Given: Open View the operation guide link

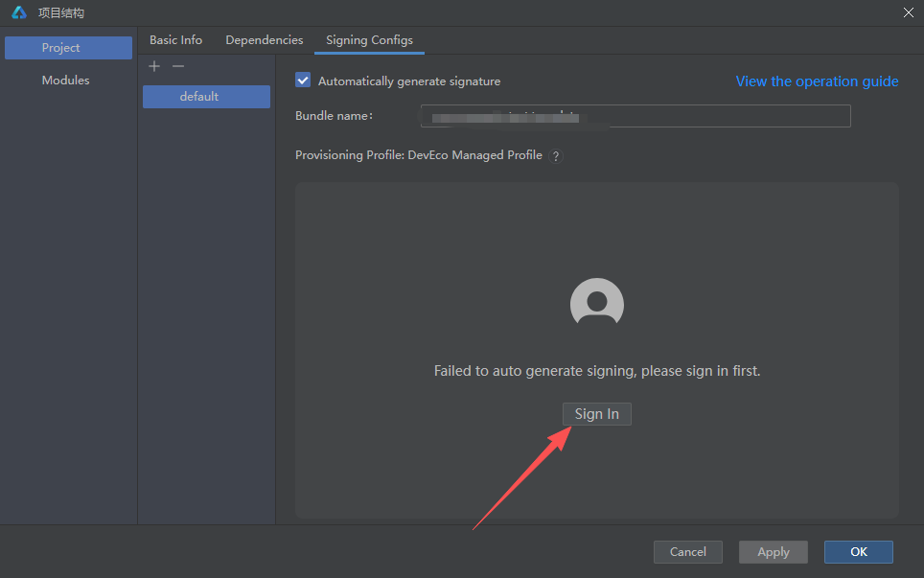Looking at the screenshot, I should pos(817,81).
